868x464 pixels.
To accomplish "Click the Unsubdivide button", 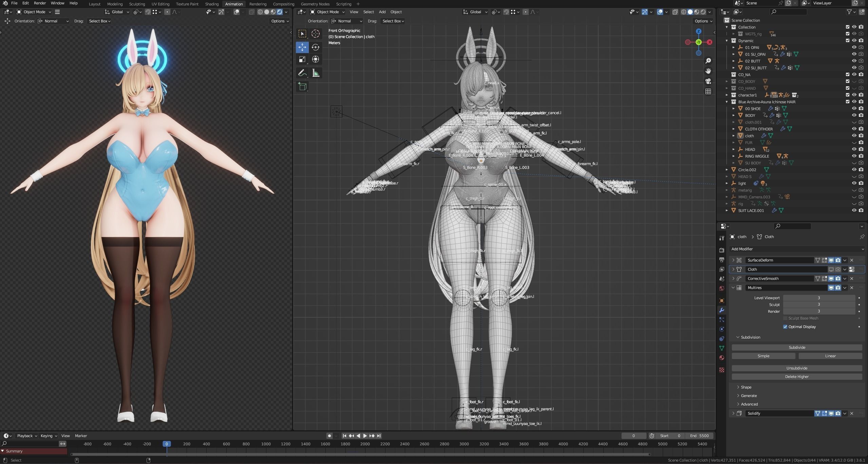I will click(797, 368).
